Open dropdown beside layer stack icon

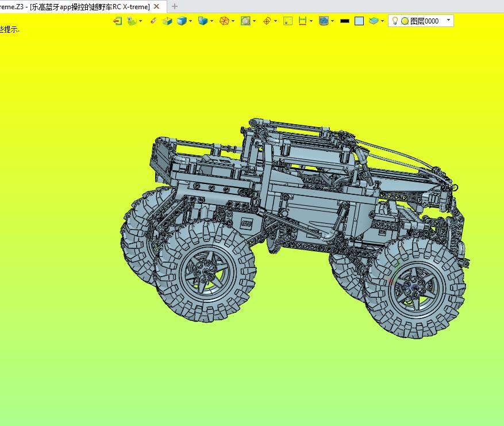[382, 21]
